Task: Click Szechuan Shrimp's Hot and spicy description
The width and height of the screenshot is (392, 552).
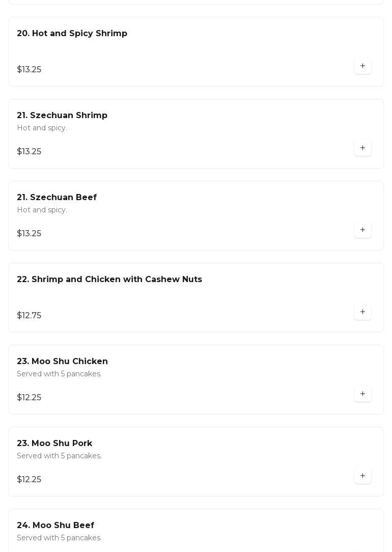Action: (x=42, y=128)
